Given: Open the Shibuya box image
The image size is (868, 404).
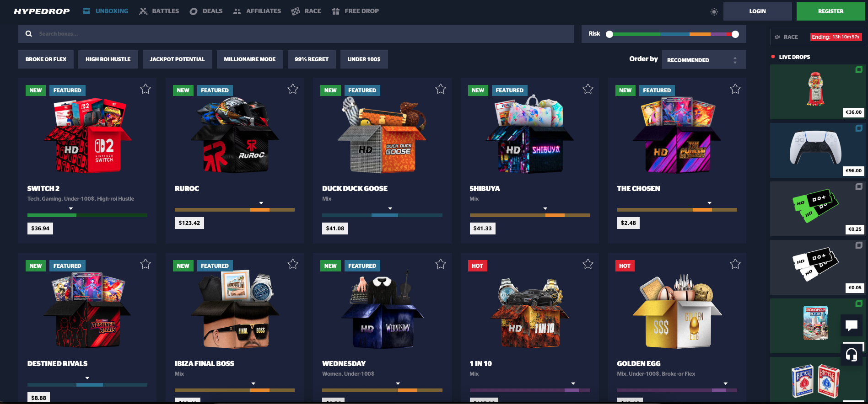Looking at the screenshot, I should pos(529,135).
